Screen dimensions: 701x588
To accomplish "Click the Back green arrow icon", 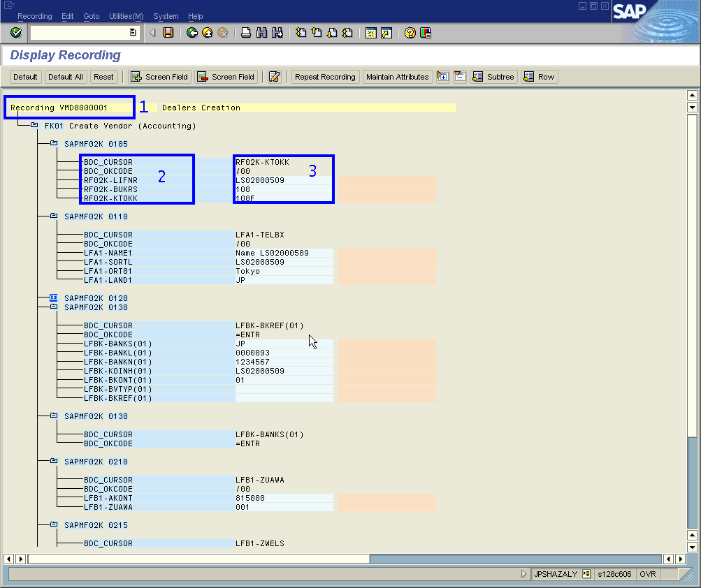I will 191,32.
